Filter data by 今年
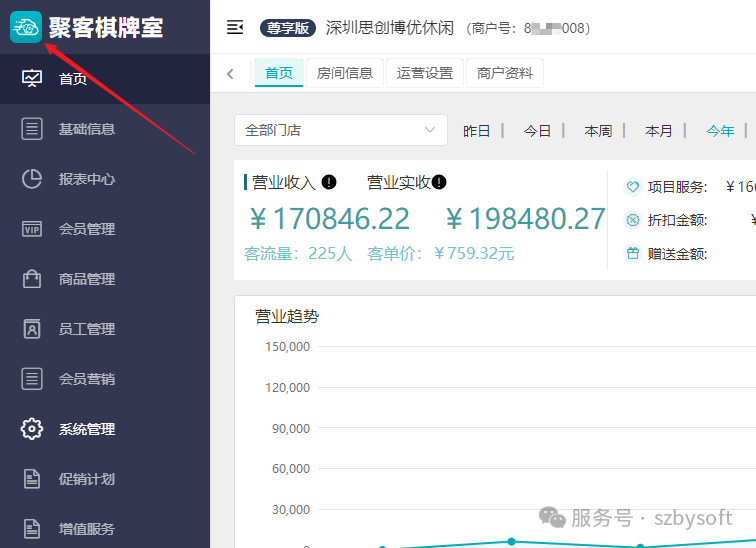Image resolution: width=756 pixels, height=548 pixels. pyautogui.click(x=720, y=131)
